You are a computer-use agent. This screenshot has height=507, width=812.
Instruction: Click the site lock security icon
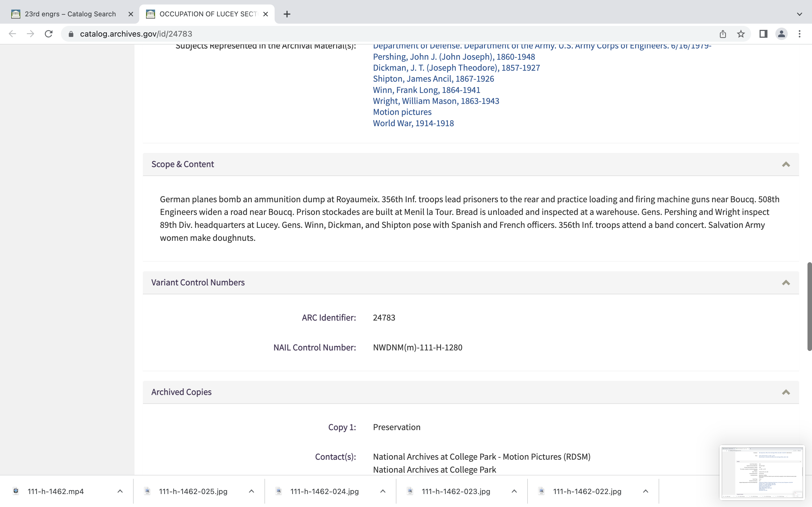[x=71, y=34]
